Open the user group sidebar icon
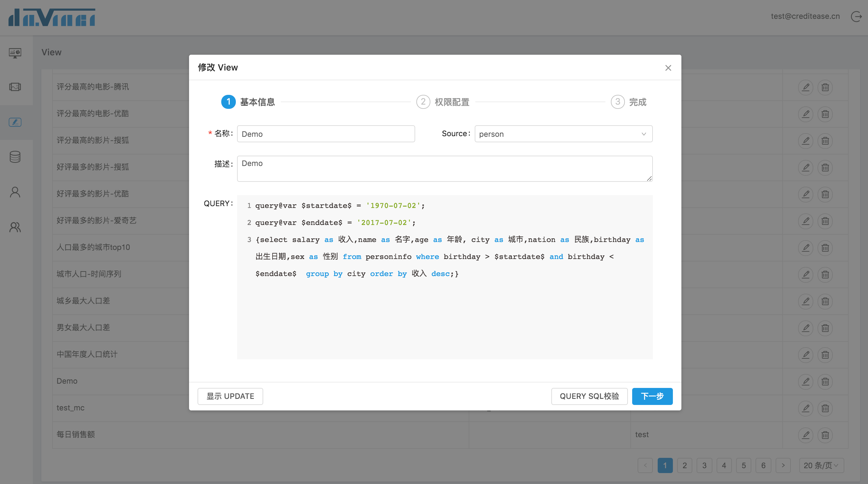The height and width of the screenshot is (484, 868). click(15, 227)
